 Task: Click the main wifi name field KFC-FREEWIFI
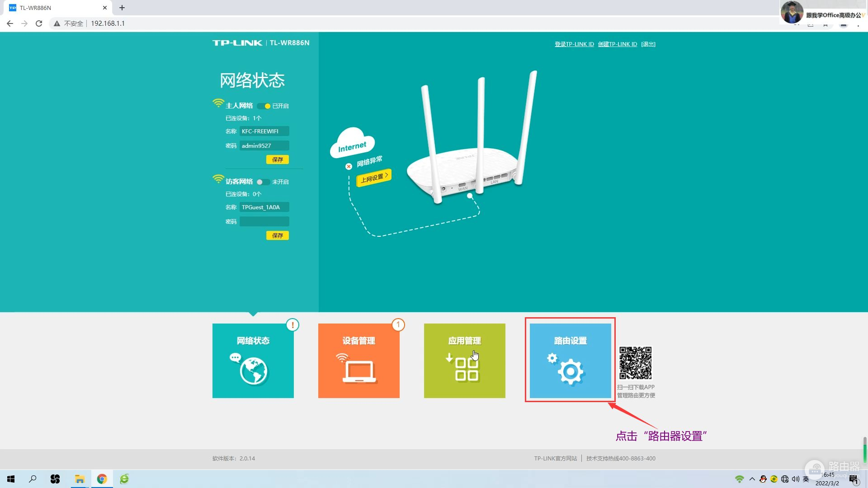click(x=264, y=131)
